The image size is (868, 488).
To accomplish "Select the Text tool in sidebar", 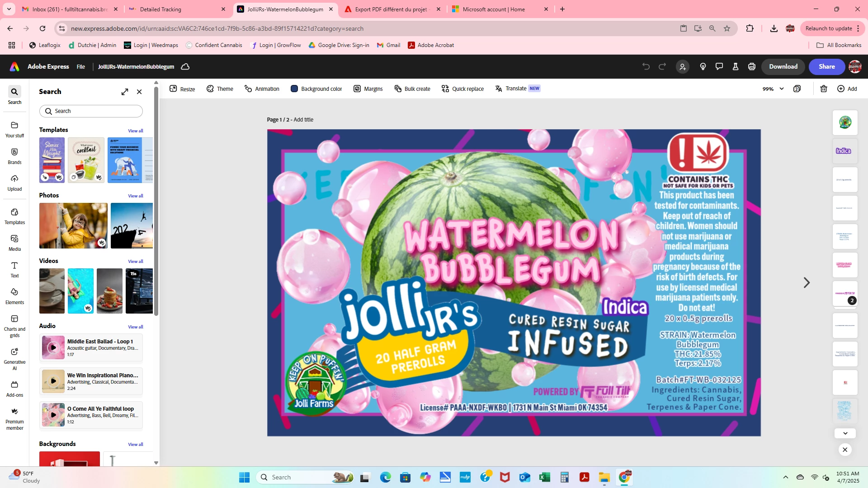I will 14,269.
